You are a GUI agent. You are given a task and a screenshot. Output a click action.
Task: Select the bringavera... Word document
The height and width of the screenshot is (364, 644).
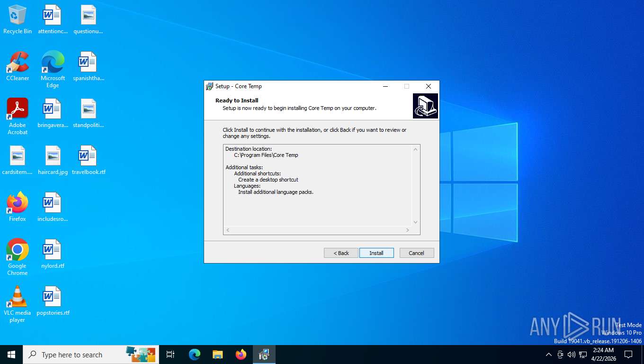(x=53, y=113)
